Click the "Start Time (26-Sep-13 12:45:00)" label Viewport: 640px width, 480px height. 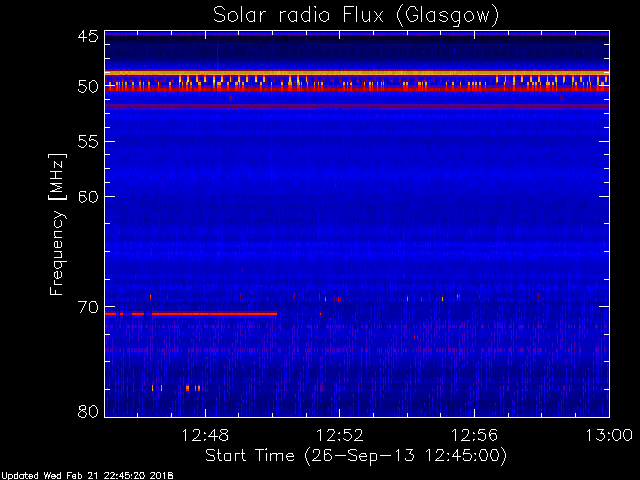coord(356,456)
